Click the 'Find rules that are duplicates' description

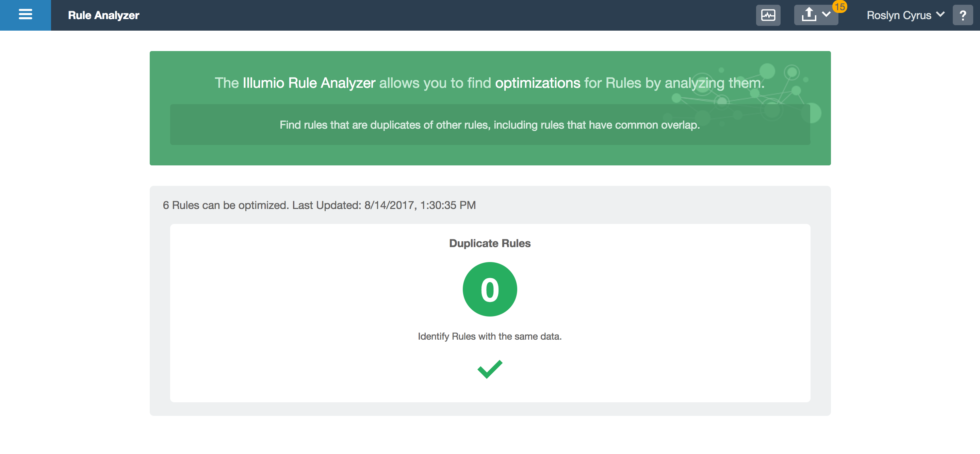(490, 125)
